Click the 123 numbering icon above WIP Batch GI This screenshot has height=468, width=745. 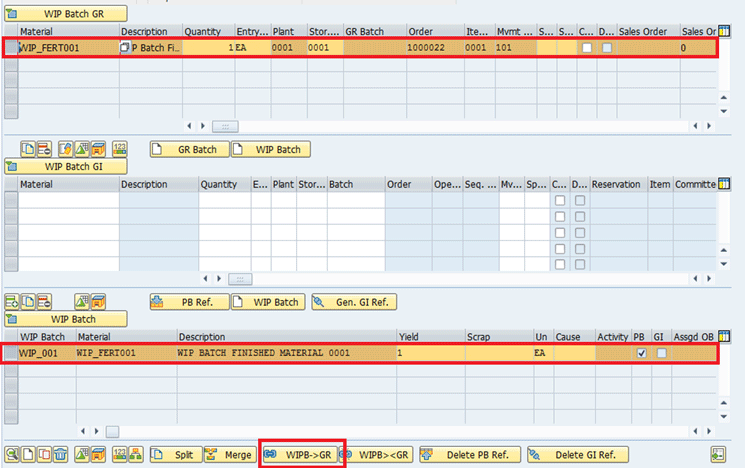coord(119,149)
